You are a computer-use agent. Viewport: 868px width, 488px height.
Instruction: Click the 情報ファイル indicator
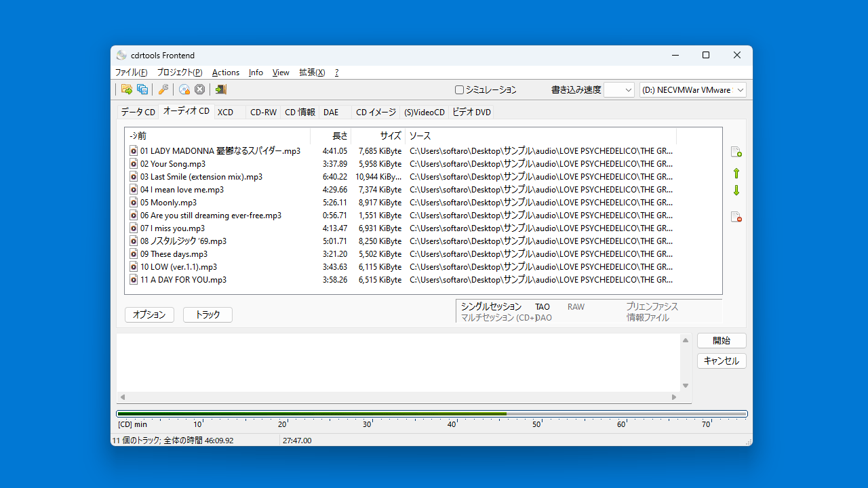pyautogui.click(x=648, y=318)
